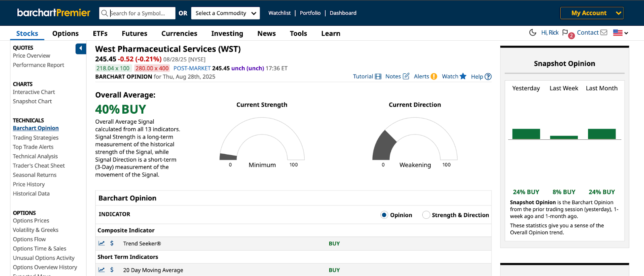Screen dimensions: 644x276
Task: Open the Investing menu
Action: [x=227, y=33]
